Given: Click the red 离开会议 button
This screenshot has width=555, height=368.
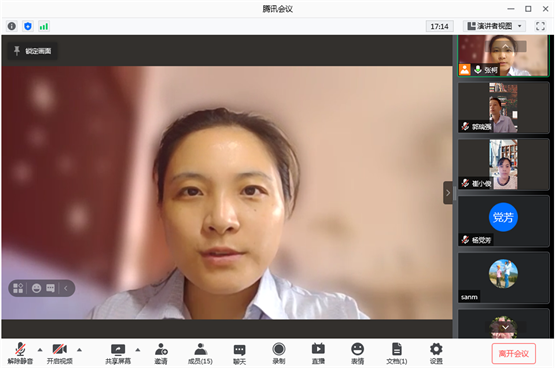Looking at the screenshot, I should click(514, 353).
